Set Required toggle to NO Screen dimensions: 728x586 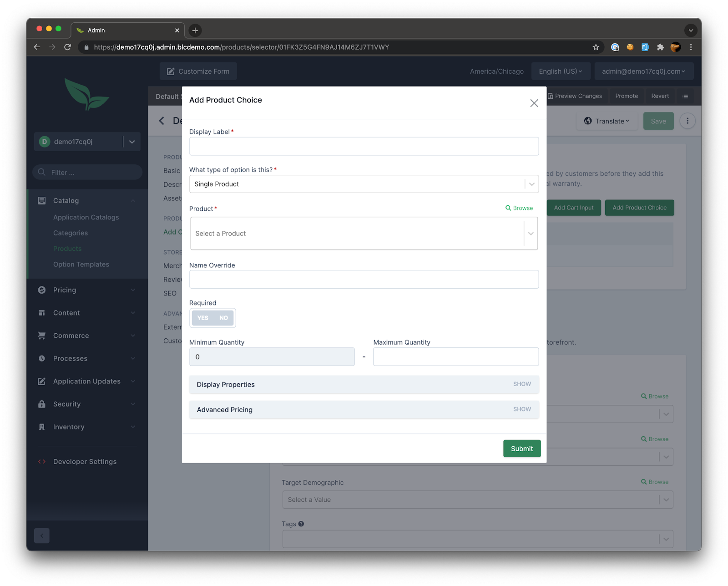tap(223, 318)
